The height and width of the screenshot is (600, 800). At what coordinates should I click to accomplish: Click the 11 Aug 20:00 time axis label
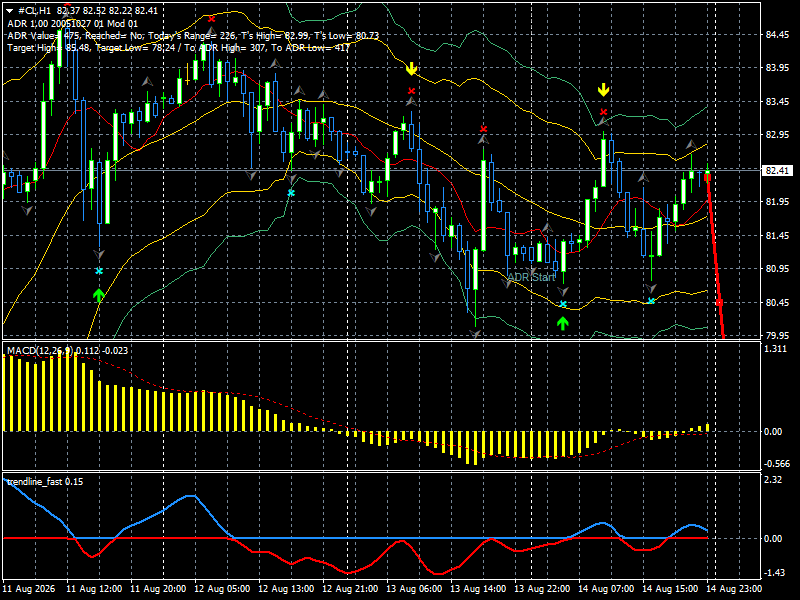tap(158, 589)
